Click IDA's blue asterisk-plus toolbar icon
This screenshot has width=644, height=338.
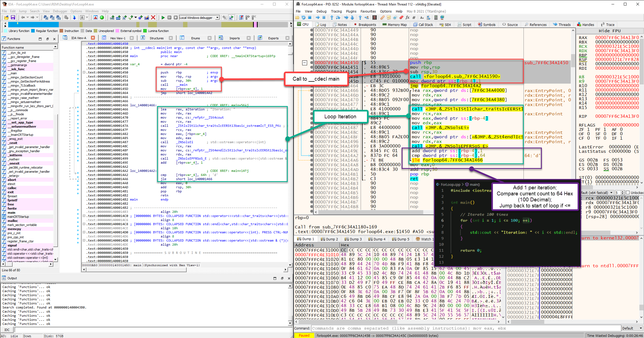click(x=140, y=17)
